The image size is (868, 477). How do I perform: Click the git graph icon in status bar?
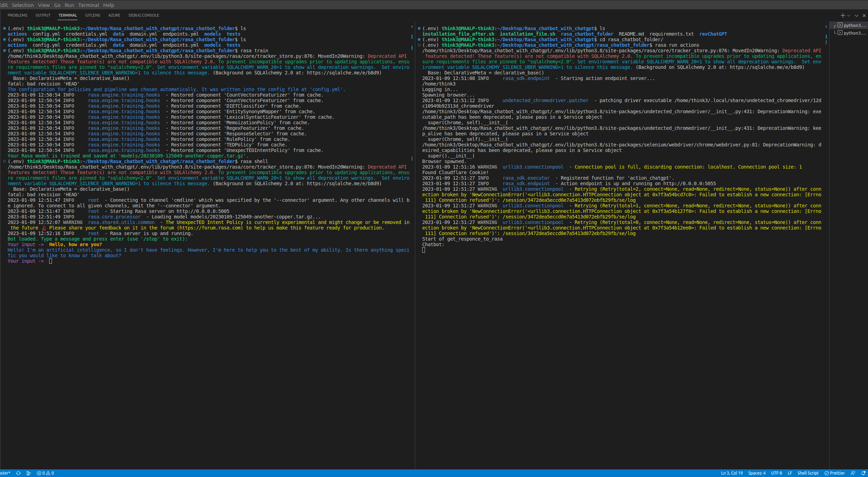pos(28,473)
